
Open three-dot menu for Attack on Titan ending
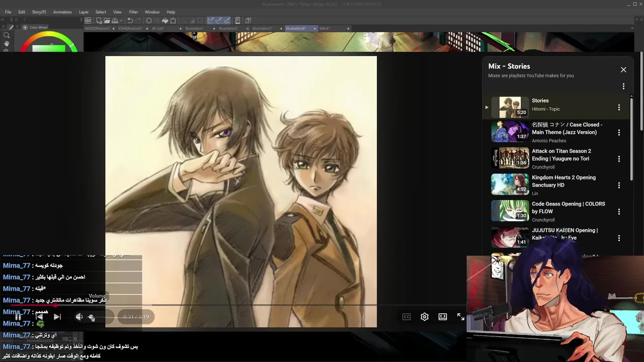pyautogui.click(x=619, y=159)
